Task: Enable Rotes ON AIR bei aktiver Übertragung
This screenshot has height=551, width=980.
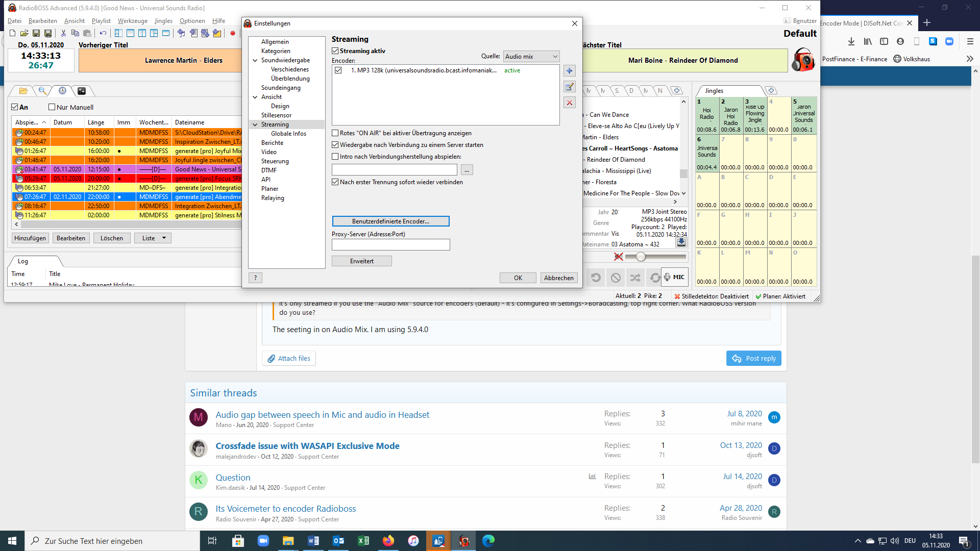Action: point(335,133)
